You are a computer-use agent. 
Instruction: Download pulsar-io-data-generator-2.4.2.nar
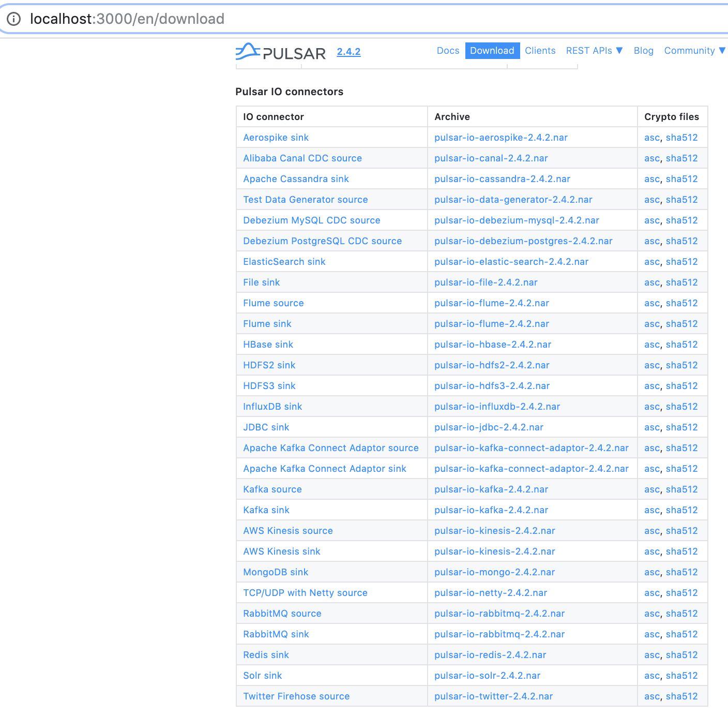[x=513, y=200]
